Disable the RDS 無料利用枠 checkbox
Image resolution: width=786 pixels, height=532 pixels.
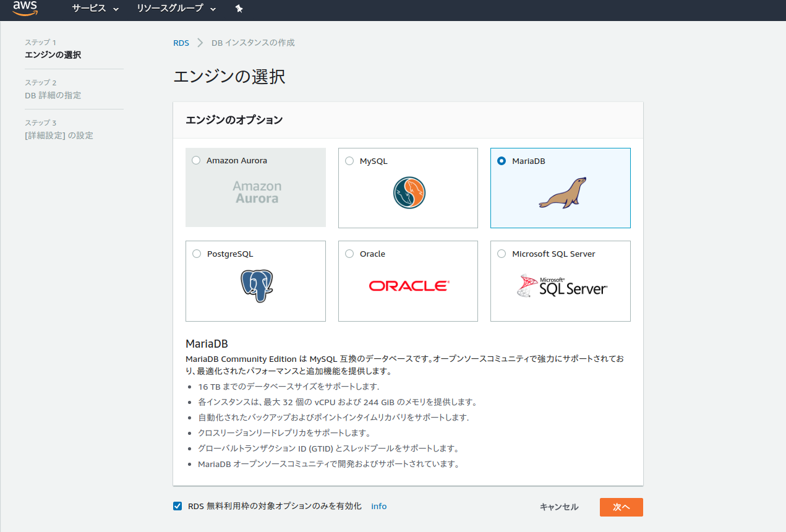(177, 506)
